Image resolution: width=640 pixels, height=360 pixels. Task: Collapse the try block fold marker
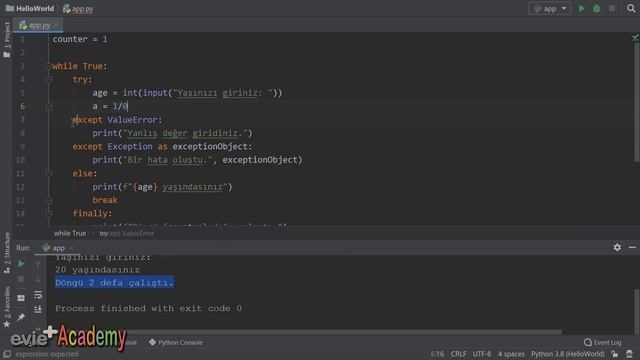coord(49,80)
